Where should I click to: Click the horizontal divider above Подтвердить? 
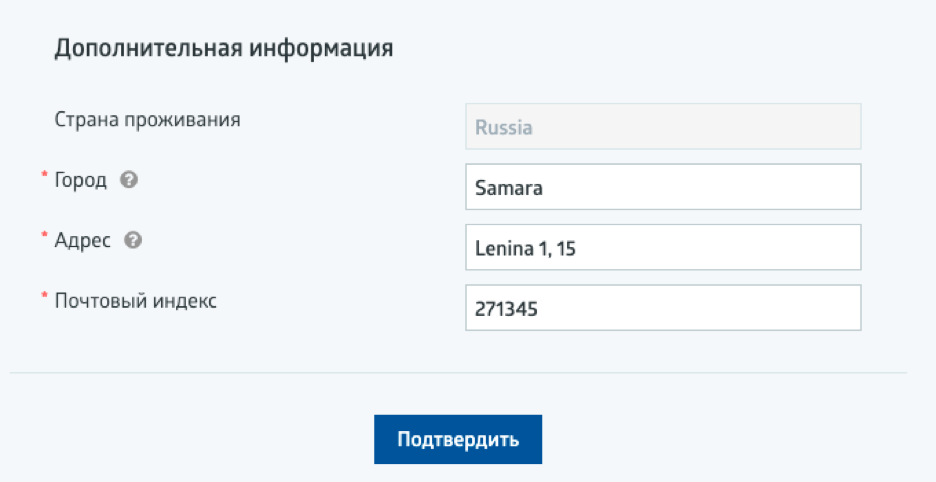pyautogui.click(x=458, y=373)
